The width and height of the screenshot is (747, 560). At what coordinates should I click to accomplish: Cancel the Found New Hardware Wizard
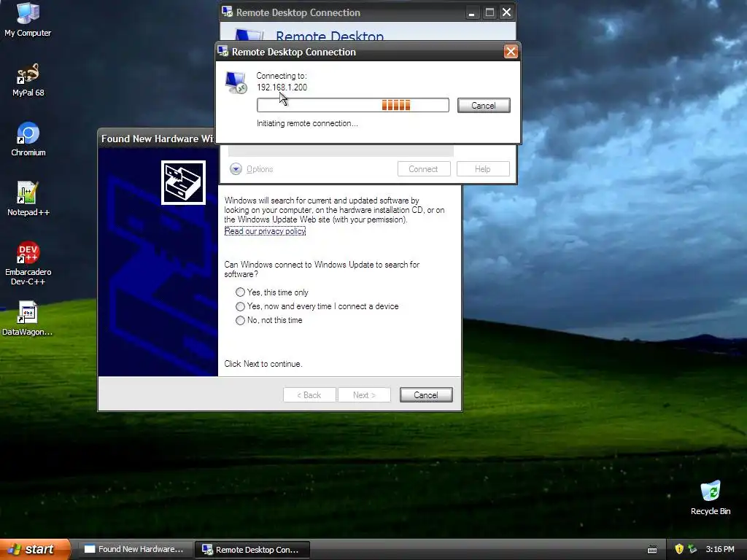(426, 394)
